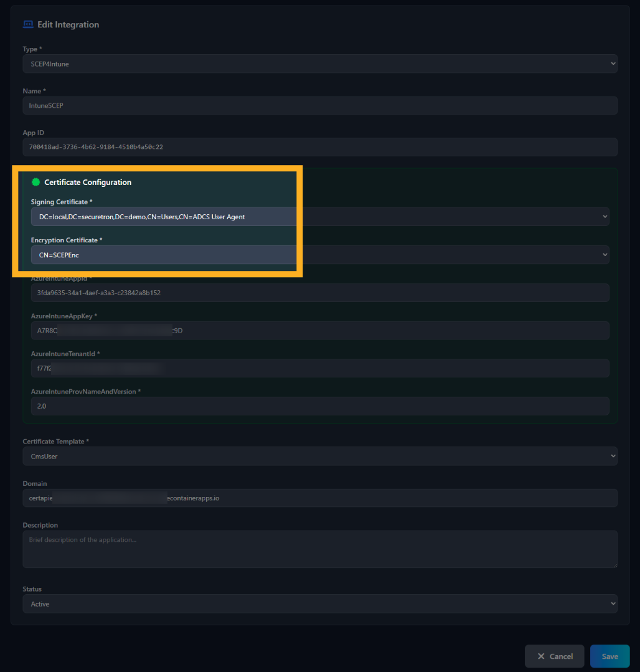Screen dimensions: 640x672
Task: Click the Save button
Action: (x=609, y=656)
